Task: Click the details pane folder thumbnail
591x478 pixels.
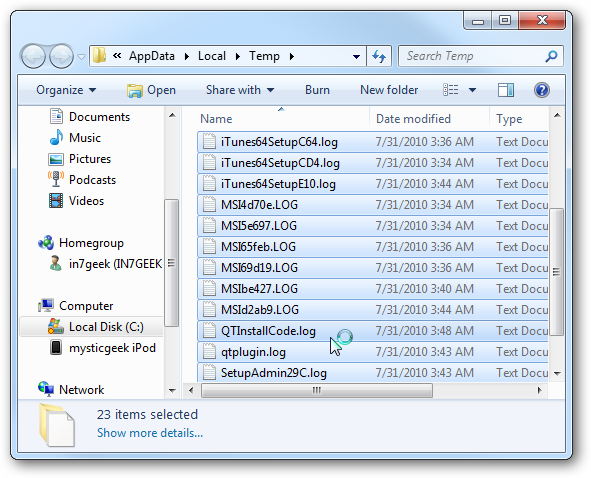Action: [57, 425]
